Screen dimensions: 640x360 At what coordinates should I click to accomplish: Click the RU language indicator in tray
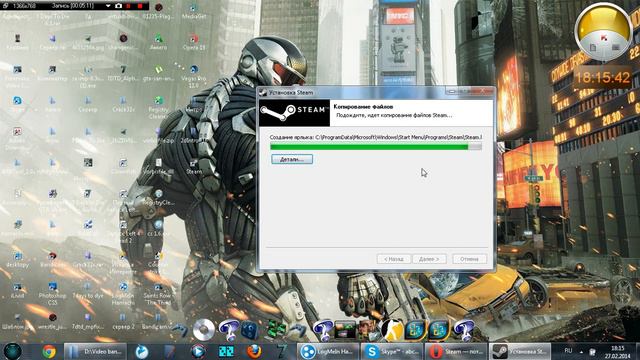tap(568, 351)
